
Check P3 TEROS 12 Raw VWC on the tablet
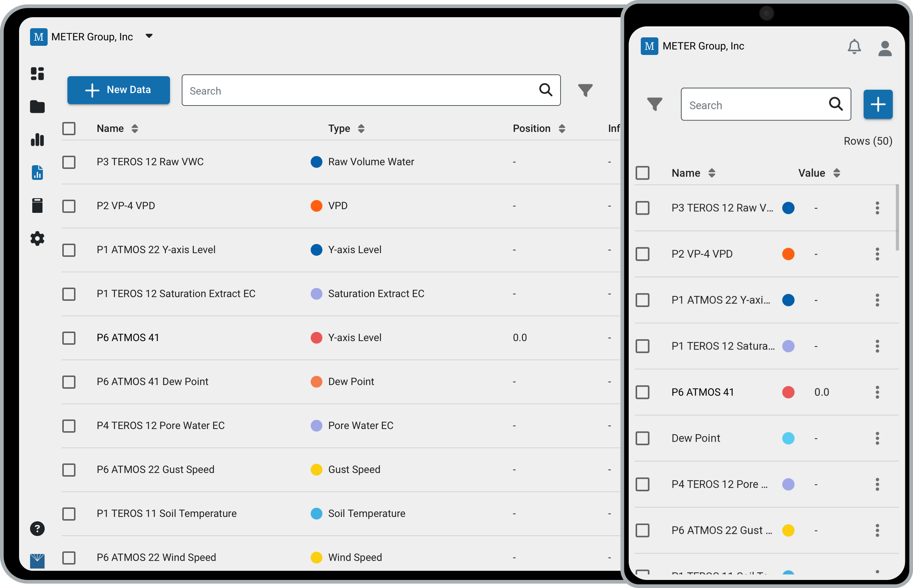(69, 162)
